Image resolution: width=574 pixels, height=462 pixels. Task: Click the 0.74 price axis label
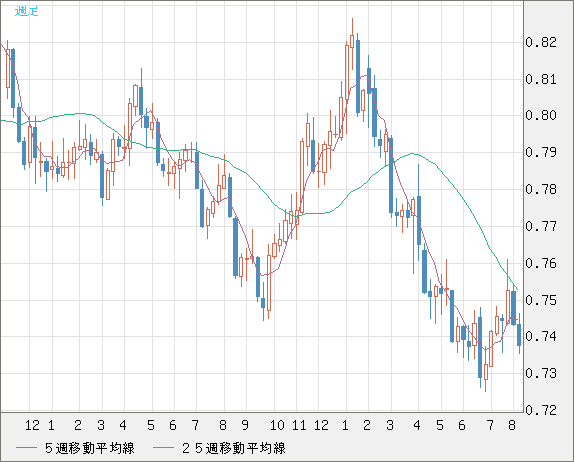click(541, 336)
